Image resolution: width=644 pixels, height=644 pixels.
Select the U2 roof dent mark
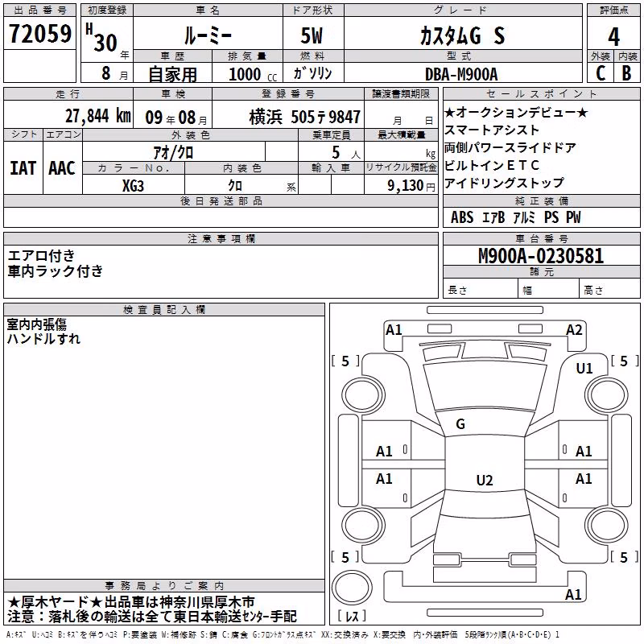485,480
